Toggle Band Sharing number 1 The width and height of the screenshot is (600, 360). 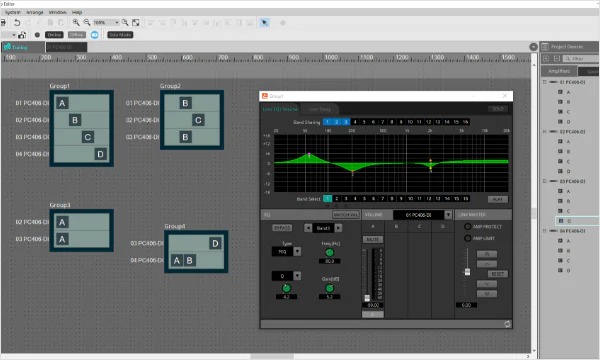327,122
